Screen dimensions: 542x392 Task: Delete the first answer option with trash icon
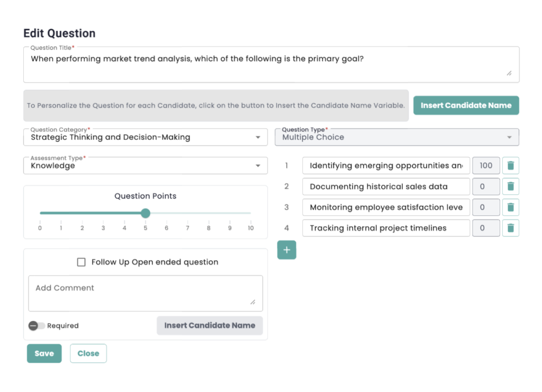[510, 166]
